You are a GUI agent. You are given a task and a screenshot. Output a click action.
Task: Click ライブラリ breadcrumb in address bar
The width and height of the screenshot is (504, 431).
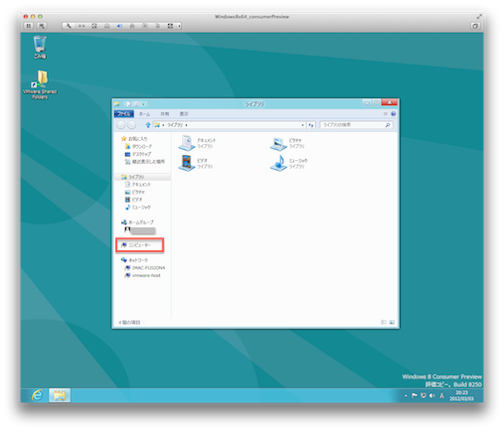pos(175,125)
